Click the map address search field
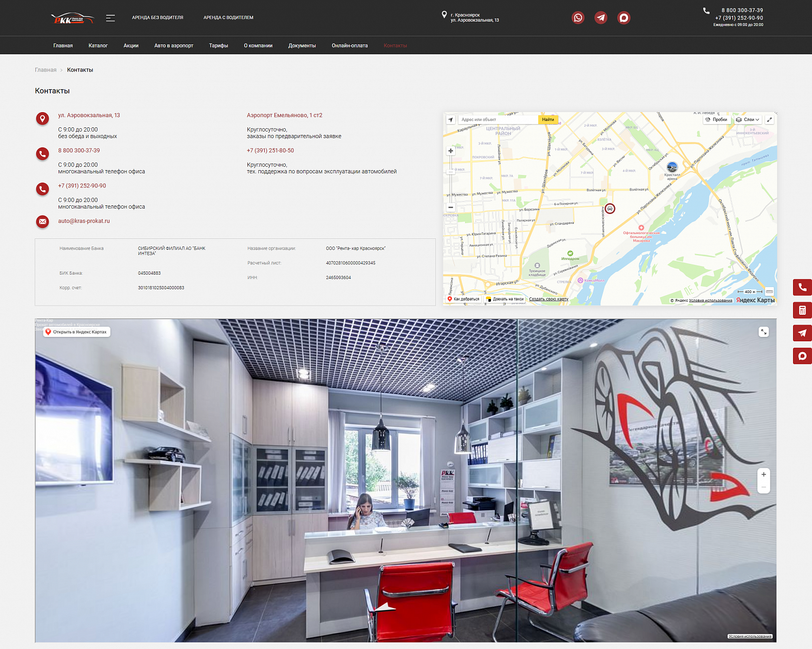This screenshot has width=812, height=649. tap(499, 120)
